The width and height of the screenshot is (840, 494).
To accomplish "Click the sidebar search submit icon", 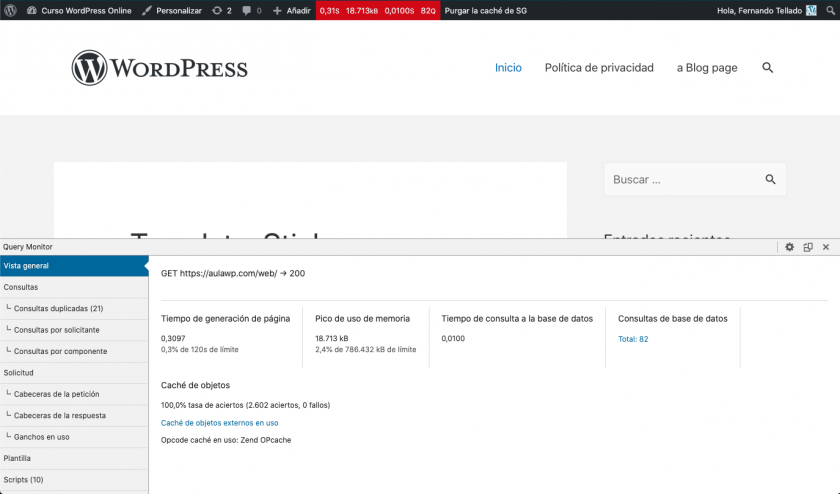I will point(770,180).
